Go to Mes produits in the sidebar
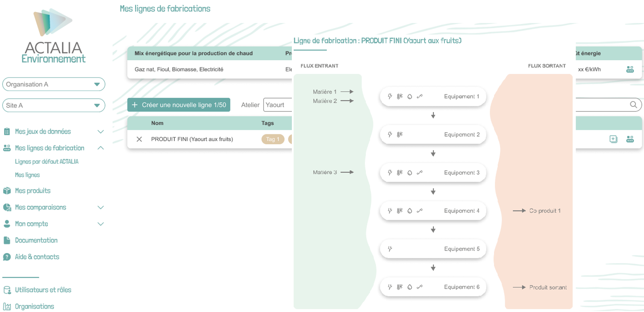644x312 pixels. click(32, 191)
